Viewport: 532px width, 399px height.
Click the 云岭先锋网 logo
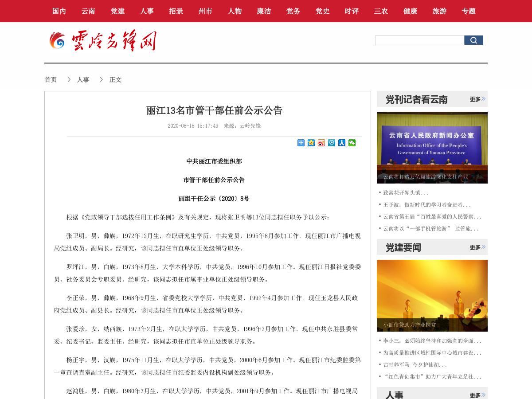coord(103,40)
